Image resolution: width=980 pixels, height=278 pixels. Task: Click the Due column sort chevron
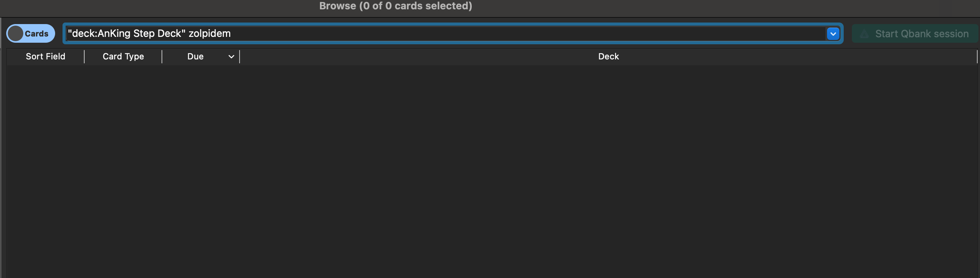tap(231, 57)
